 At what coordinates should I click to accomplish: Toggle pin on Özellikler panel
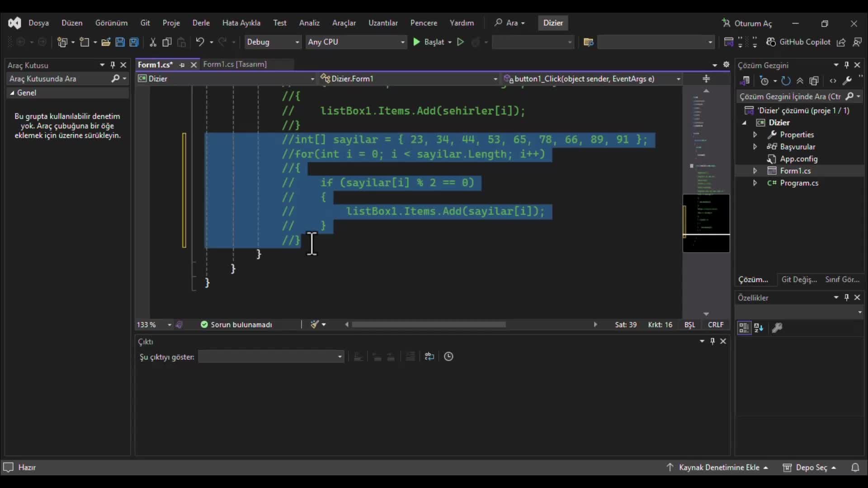coord(847,297)
